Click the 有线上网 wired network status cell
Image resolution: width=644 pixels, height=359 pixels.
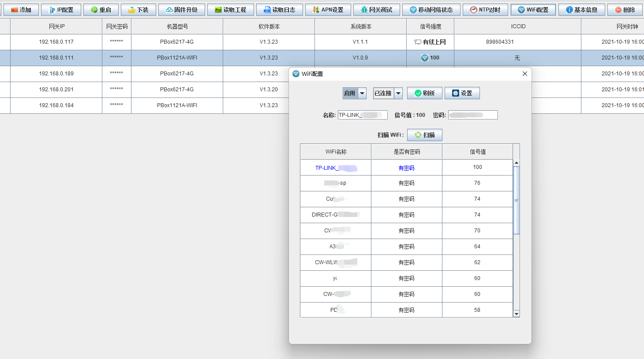click(x=430, y=42)
